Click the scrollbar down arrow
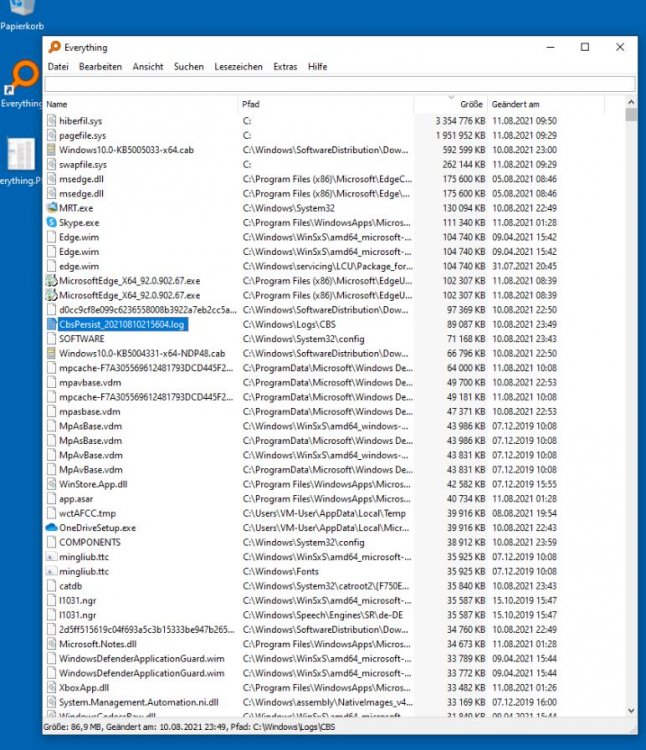 click(631, 711)
